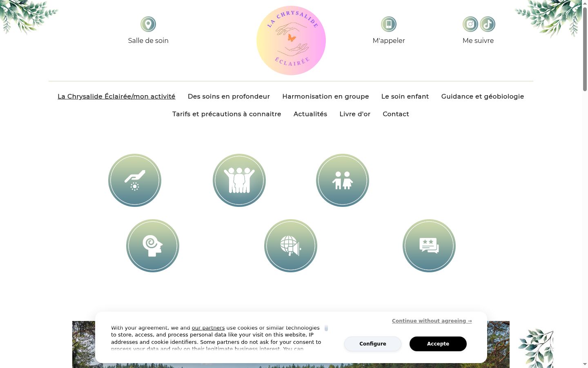Viewport: 588px width, 368px height.
Task: Click the Me suivre text label
Action: point(478,40)
